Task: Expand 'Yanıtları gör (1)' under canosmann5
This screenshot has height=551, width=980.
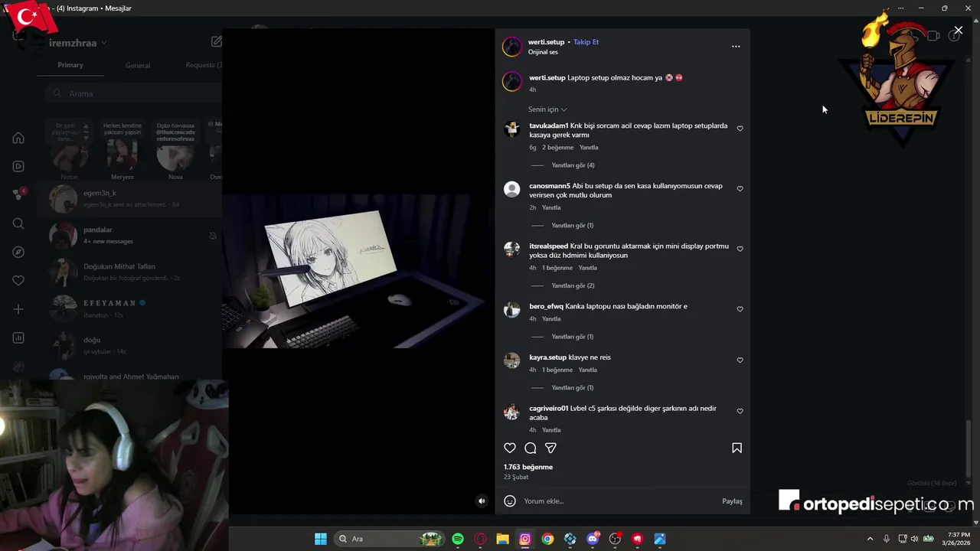Action: tap(573, 226)
